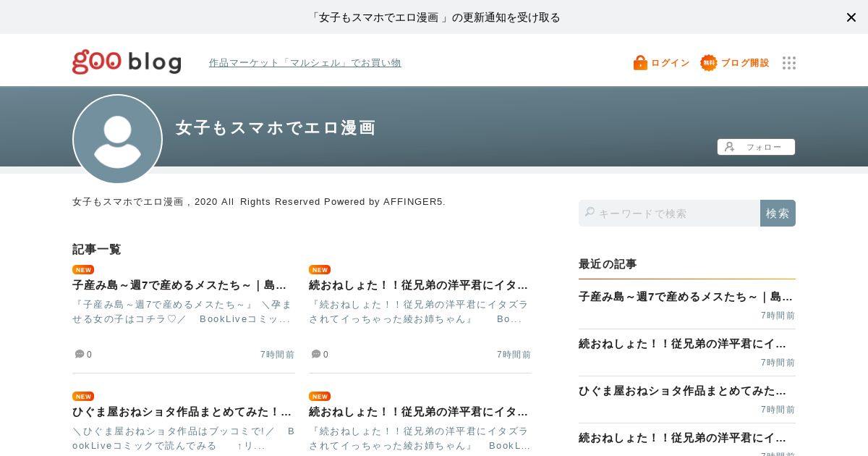The width and height of the screenshot is (868, 456).
Task: Click the excerpt under ひぐま屋 article
Action: click(183, 439)
